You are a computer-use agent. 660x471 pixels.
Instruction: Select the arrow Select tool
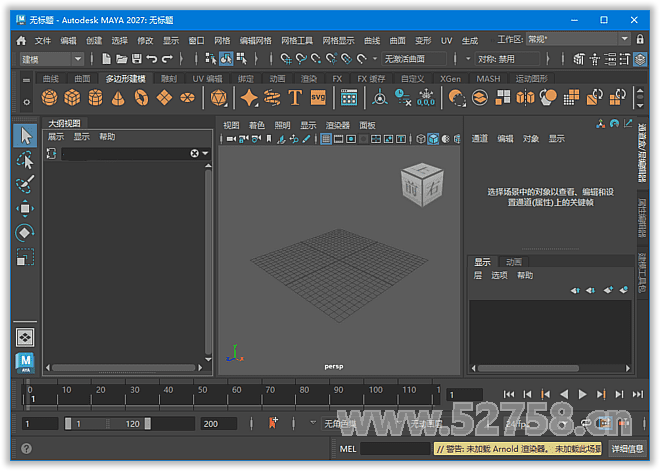[25, 136]
